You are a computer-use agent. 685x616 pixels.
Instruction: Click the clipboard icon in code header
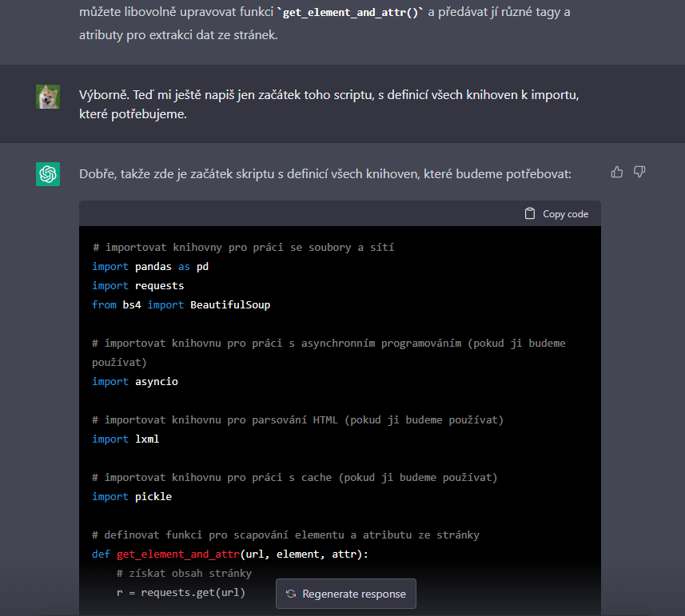[529, 213]
